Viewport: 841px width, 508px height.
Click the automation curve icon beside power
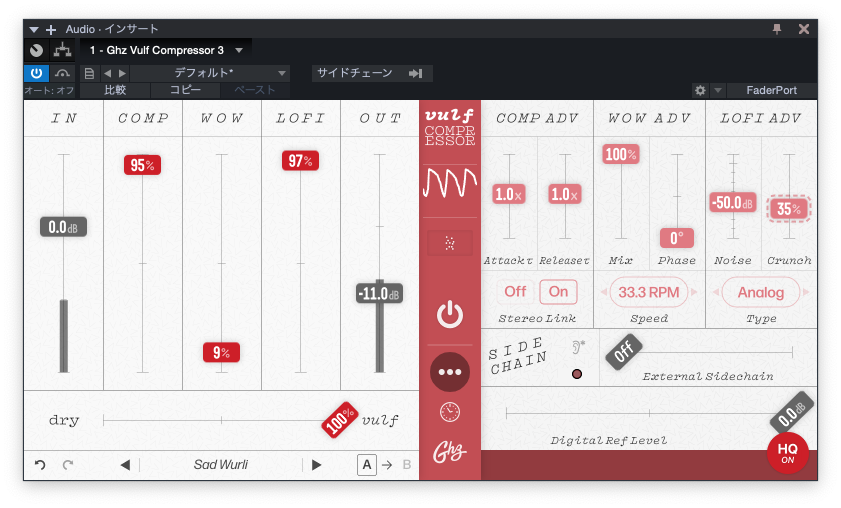[x=62, y=73]
